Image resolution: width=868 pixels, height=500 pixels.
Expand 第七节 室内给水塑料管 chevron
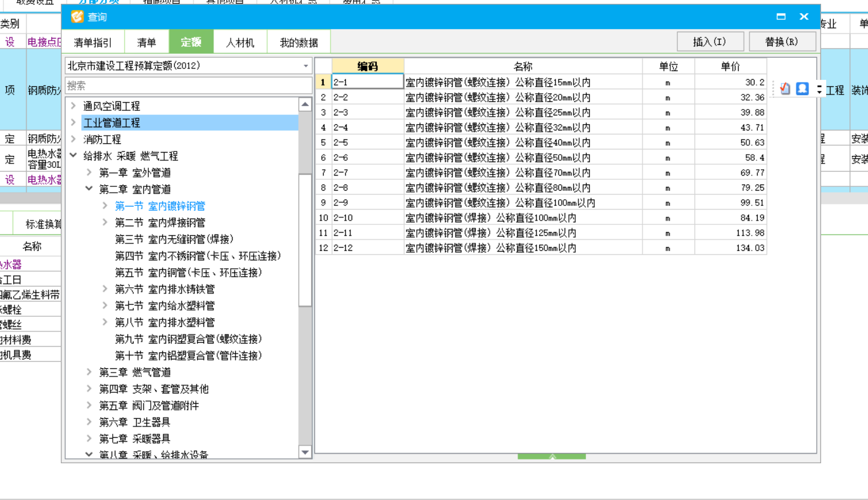(105, 305)
